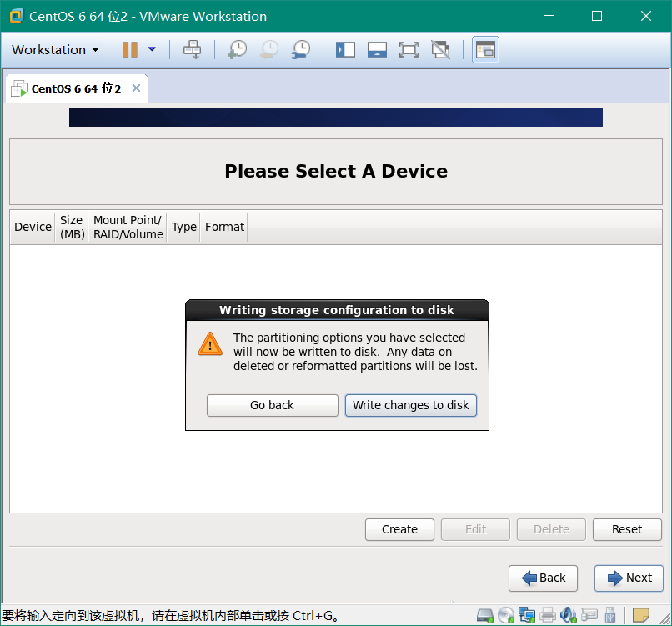Screen dimensions: 672x626
Task: Click the sound card status icon
Action: click(x=569, y=616)
